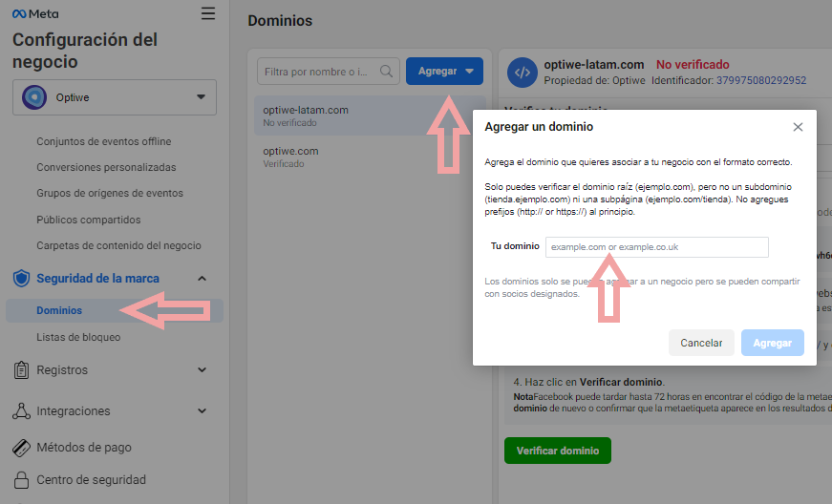Click the Métodos de pago icon
The width and height of the screenshot is (832, 504).
point(21,448)
